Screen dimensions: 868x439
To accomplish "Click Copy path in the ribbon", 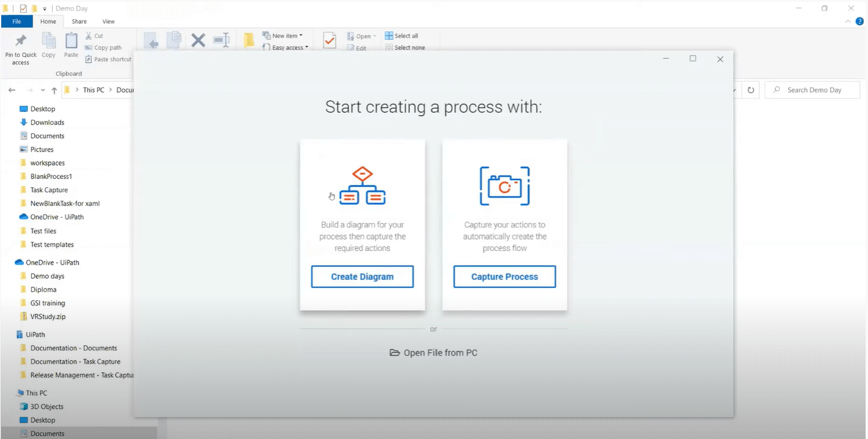I will [103, 48].
